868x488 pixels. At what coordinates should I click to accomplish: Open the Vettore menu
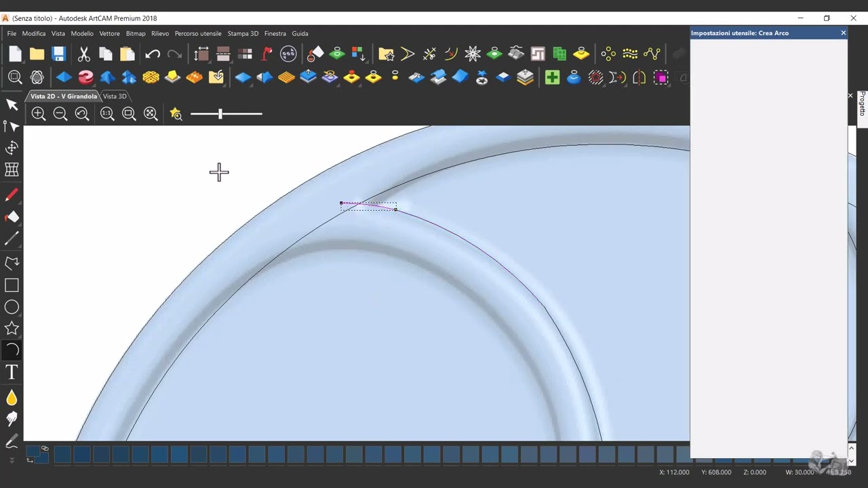coord(109,33)
